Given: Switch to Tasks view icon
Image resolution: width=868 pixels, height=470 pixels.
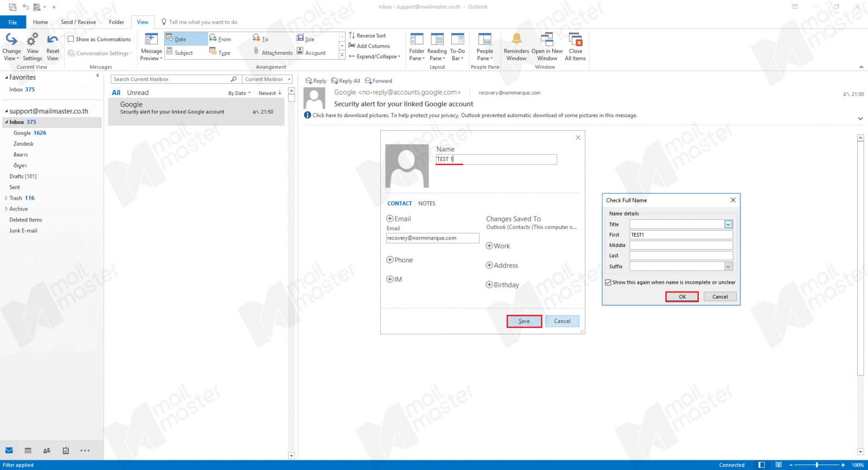Looking at the screenshot, I should (66, 450).
